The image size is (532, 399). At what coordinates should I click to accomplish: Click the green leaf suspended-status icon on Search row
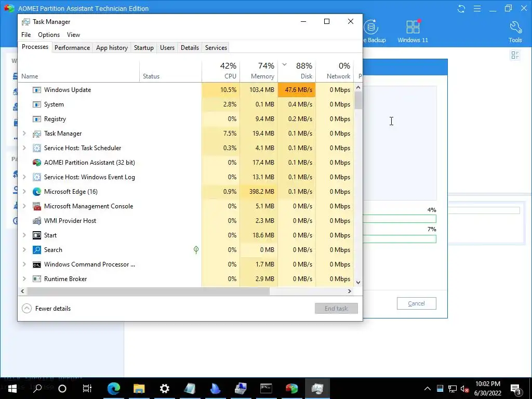196,250
